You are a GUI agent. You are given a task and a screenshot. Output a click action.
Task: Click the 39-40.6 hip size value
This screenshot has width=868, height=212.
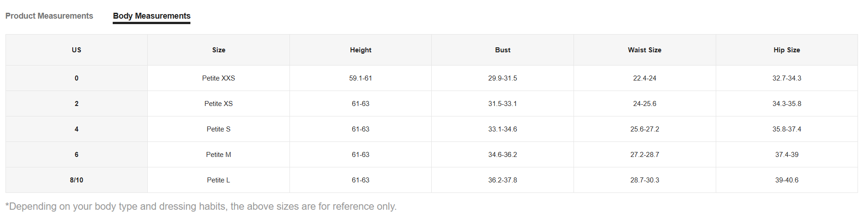coord(787,180)
